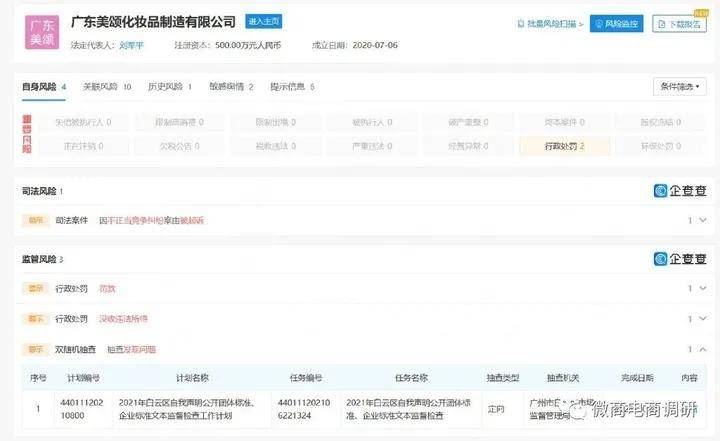Image resolution: width=720 pixels, height=441 pixels.
Task: Select the 自身风险 tab
Action: (44, 86)
